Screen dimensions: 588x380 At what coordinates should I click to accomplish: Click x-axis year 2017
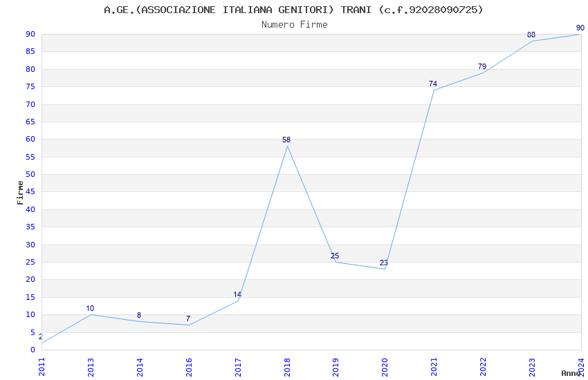(238, 367)
